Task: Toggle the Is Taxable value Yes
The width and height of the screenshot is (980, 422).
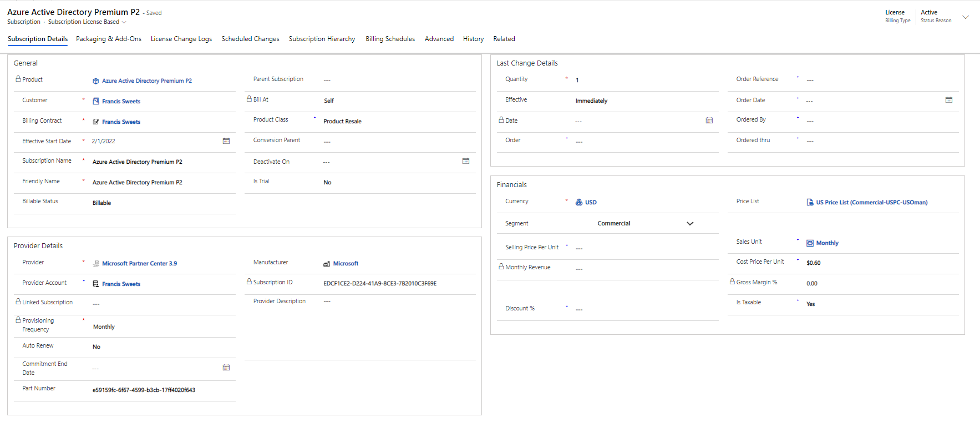Action: click(811, 304)
